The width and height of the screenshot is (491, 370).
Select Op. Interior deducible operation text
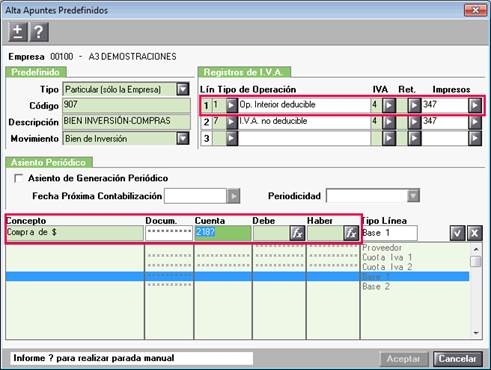pyautogui.click(x=277, y=105)
